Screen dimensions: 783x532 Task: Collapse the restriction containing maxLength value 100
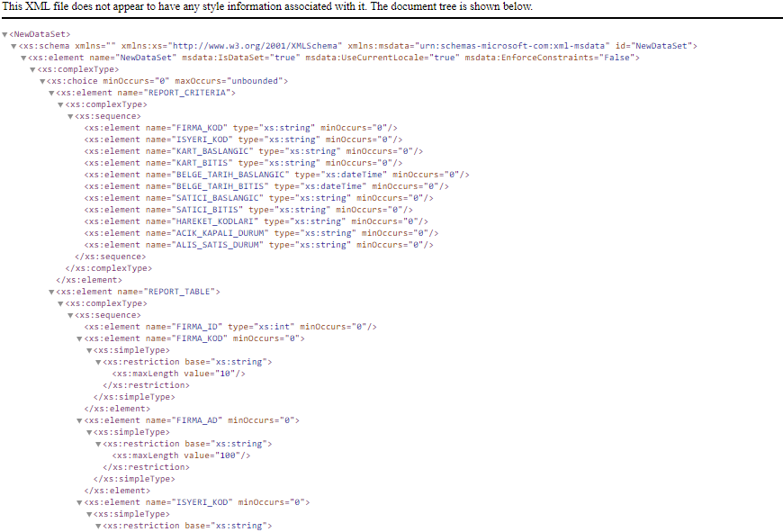click(98, 444)
